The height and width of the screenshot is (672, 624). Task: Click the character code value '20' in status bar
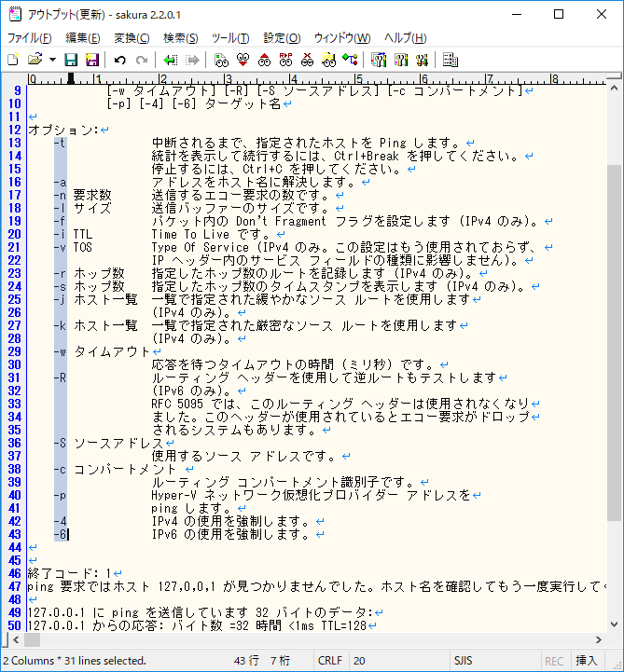click(x=359, y=661)
